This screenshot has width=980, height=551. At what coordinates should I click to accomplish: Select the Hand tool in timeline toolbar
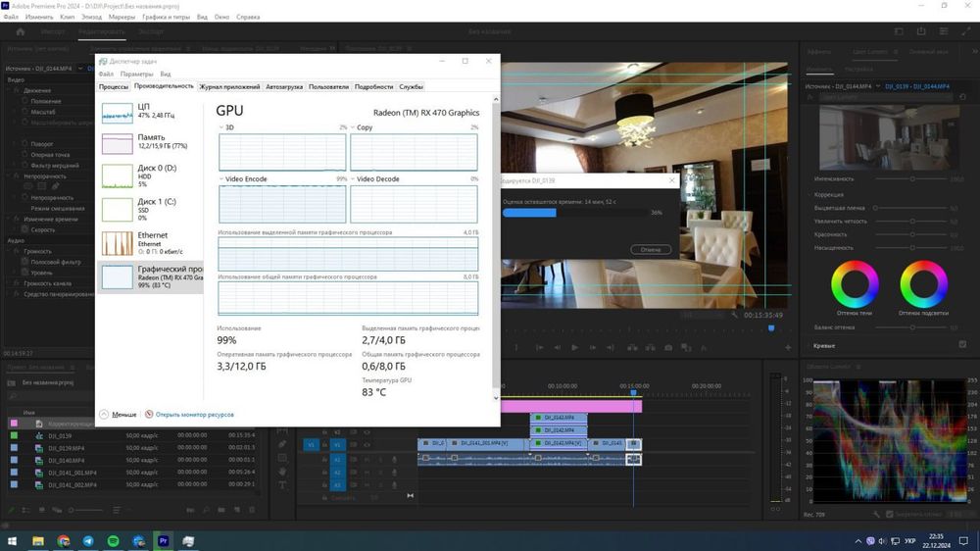coord(282,471)
